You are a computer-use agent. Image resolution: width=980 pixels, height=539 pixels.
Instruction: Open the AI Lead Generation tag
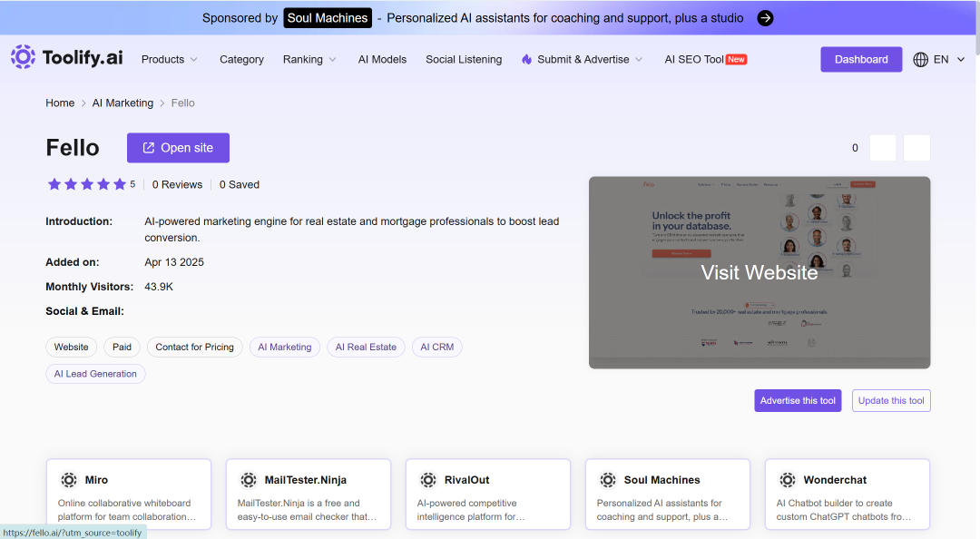click(95, 374)
